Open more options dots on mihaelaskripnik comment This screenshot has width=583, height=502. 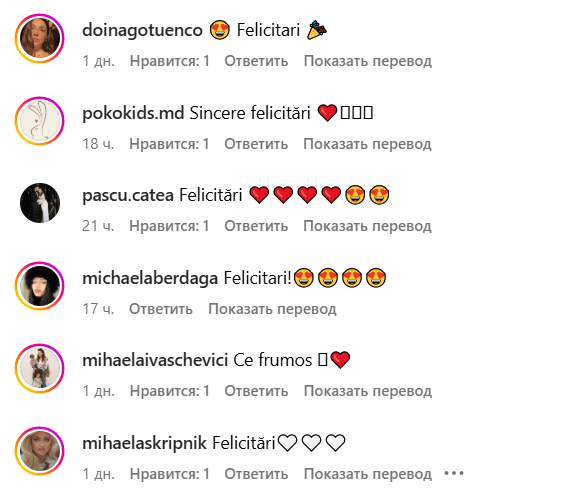pos(454,473)
